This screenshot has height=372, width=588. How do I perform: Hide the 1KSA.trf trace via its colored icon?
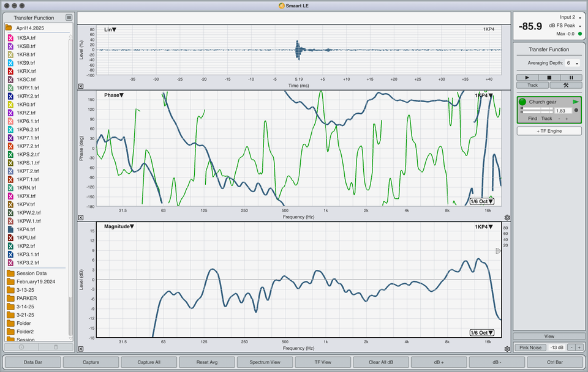[x=10, y=38]
